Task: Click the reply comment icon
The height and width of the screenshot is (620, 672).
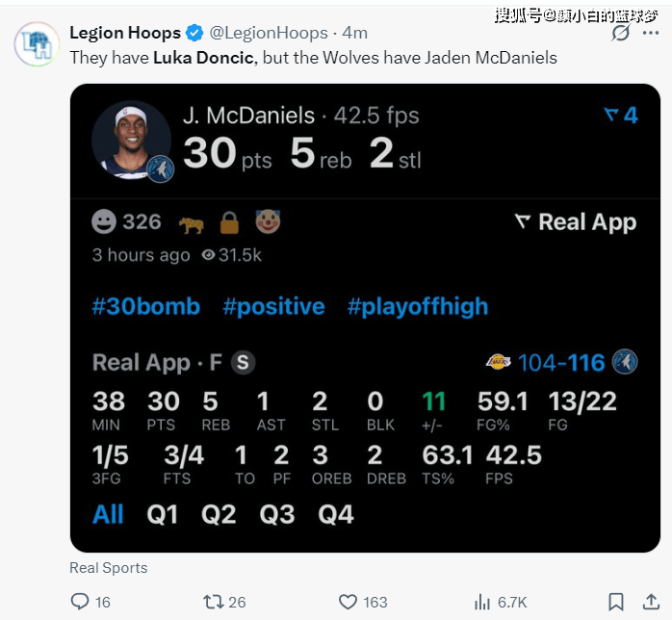Action: 80,601
